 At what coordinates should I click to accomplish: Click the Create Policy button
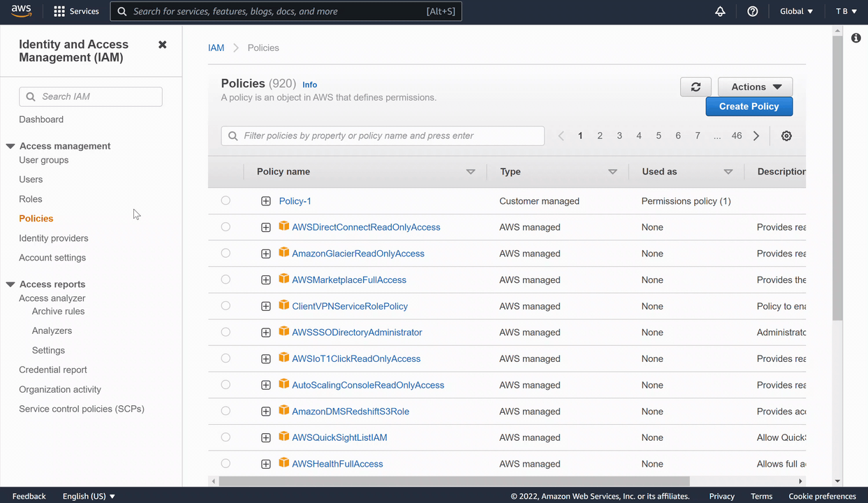(749, 106)
